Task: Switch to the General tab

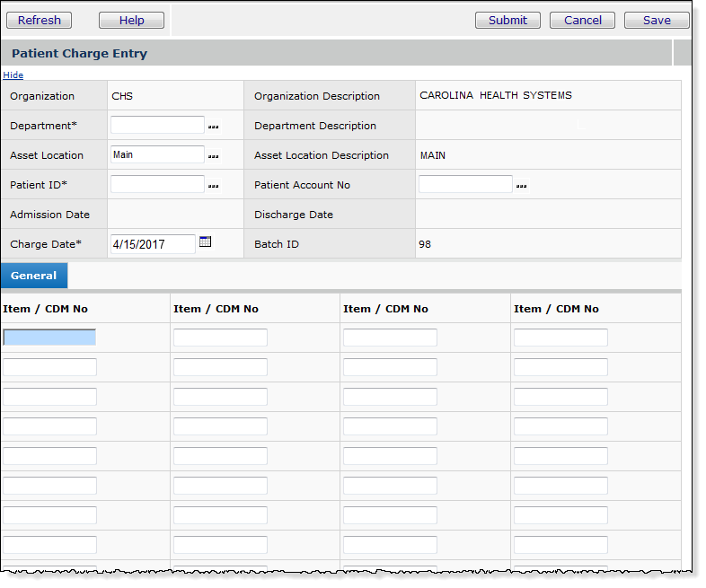Action: coord(34,276)
